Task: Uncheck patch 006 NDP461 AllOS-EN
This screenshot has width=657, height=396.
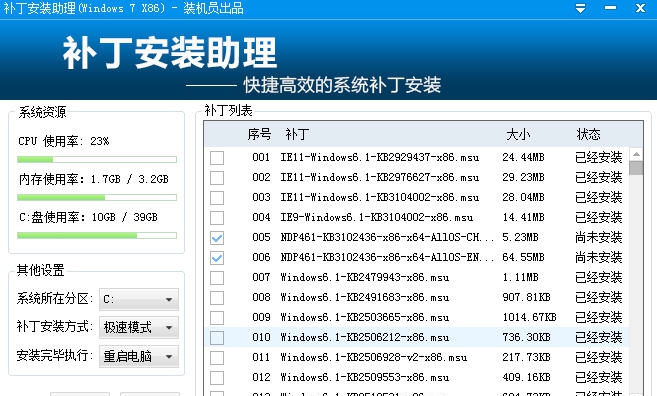Action: coord(217,258)
